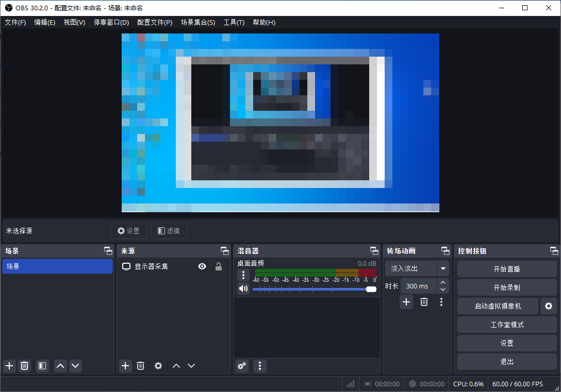Screen dimensions: 561x392
Task: Move the 显示器采集 source down
Action: click(191, 366)
